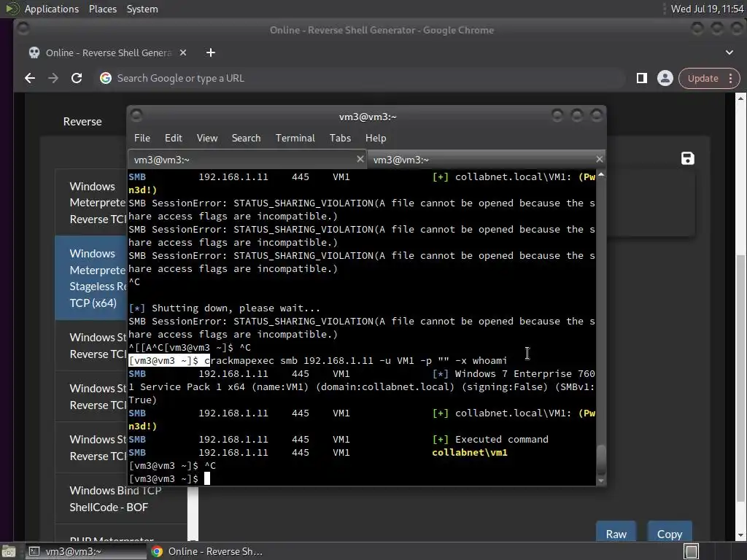Open a new Chrome tab
Image resolution: width=747 pixels, height=560 pixels.
pos(211,52)
